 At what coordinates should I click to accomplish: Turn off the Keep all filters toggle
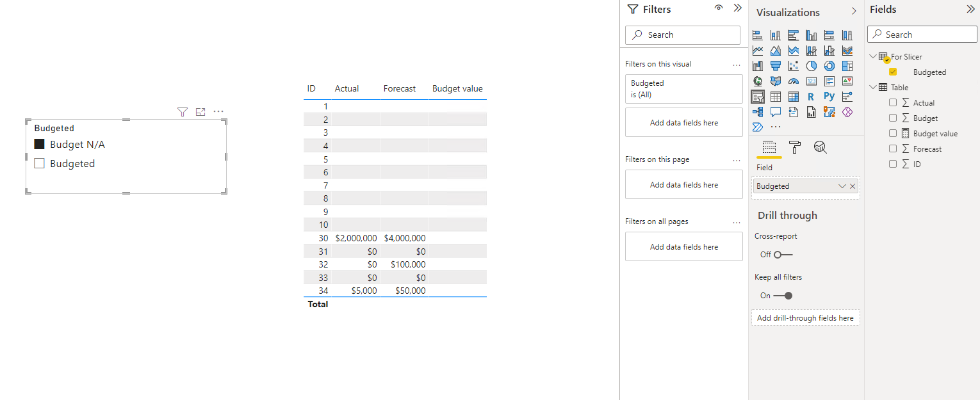[783, 296]
